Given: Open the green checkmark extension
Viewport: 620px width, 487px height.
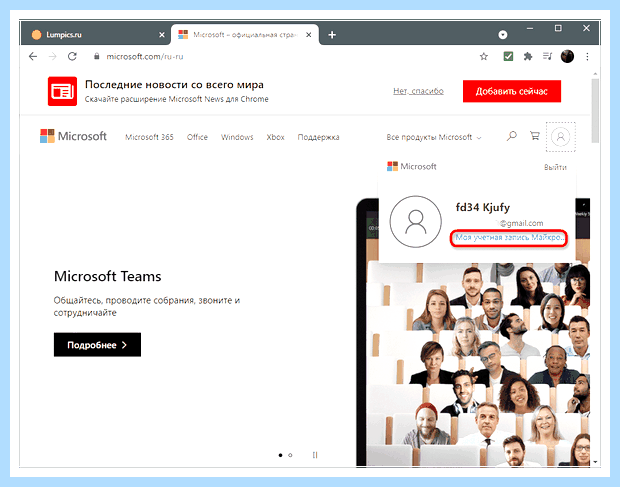Looking at the screenshot, I should (508, 57).
